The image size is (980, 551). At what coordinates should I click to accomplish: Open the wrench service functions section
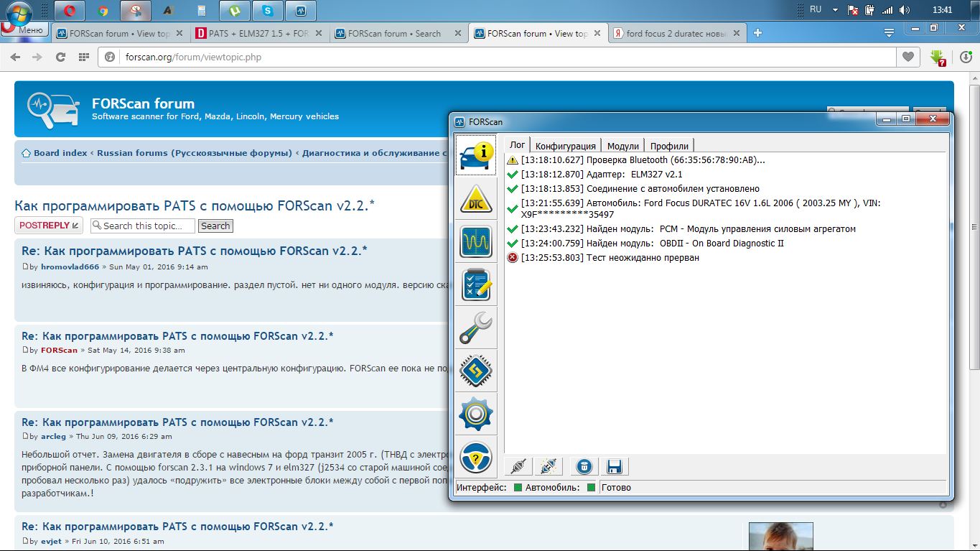pos(476,328)
